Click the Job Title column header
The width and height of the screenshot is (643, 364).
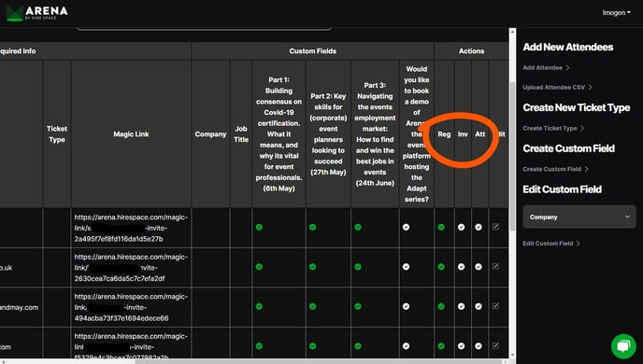point(241,134)
